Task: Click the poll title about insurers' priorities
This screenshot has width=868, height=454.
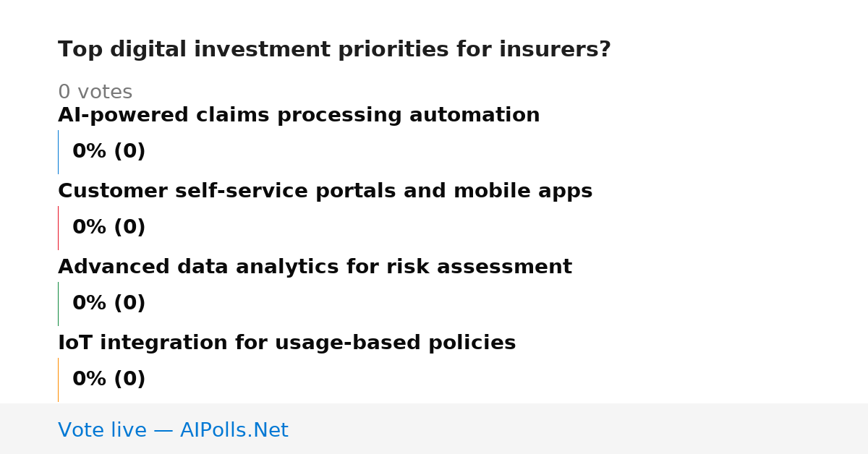Action: pyautogui.click(x=334, y=50)
